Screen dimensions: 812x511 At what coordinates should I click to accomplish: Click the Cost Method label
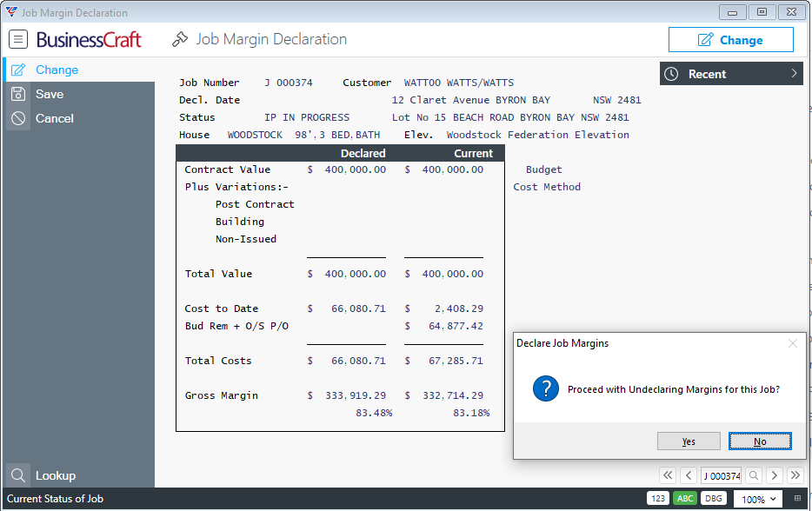coord(547,187)
